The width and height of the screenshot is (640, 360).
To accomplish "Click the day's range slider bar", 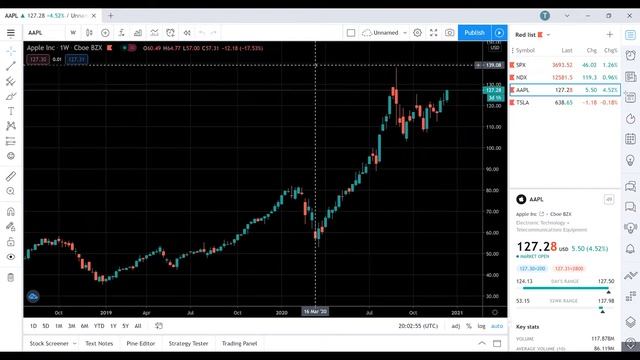I will click(565, 288).
